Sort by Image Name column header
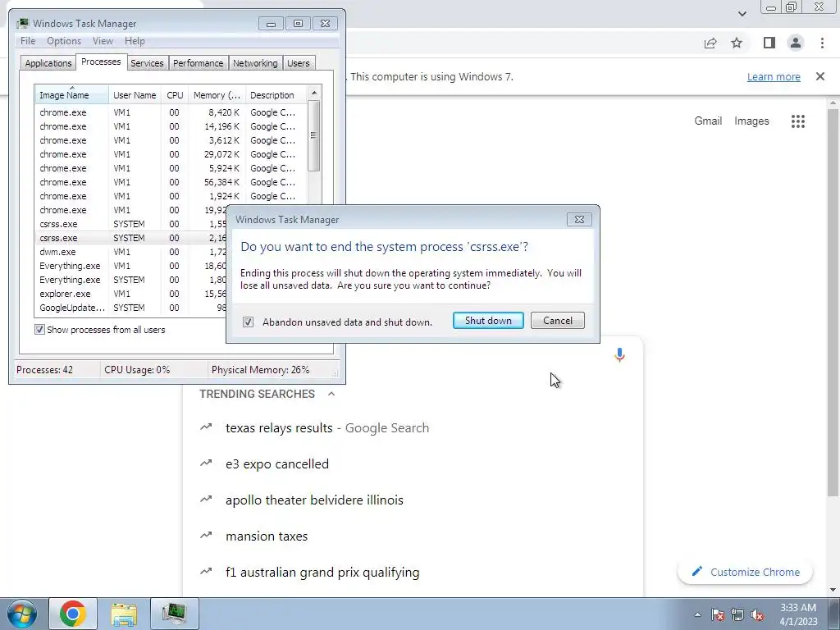The width and height of the screenshot is (840, 630). tap(72, 94)
